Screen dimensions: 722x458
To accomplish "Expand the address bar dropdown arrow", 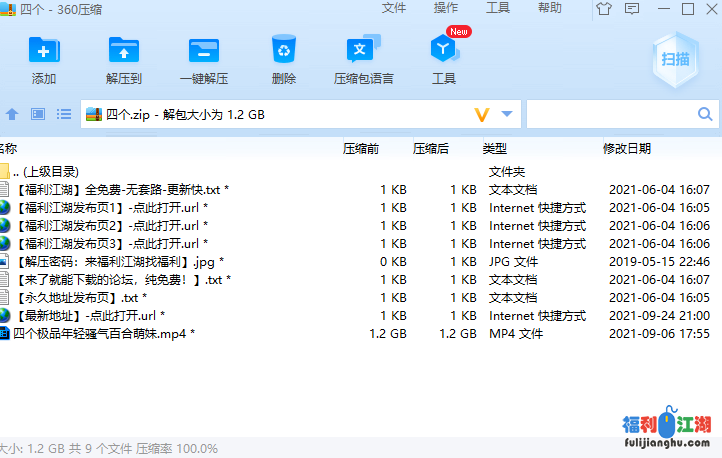I will (x=507, y=114).
